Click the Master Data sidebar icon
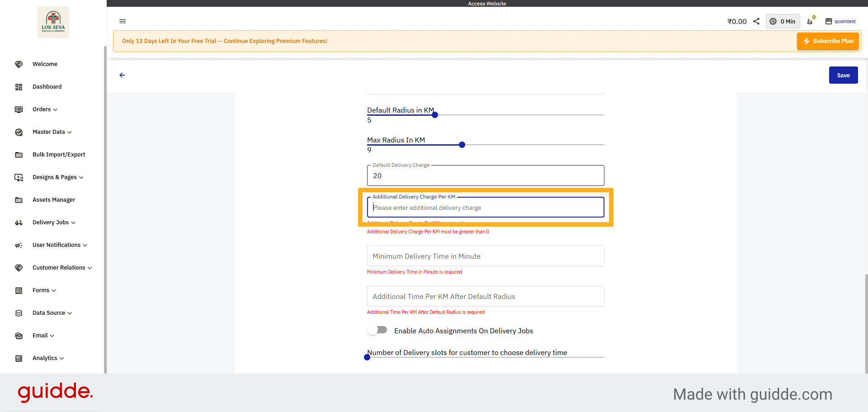 pyautogui.click(x=19, y=132)
